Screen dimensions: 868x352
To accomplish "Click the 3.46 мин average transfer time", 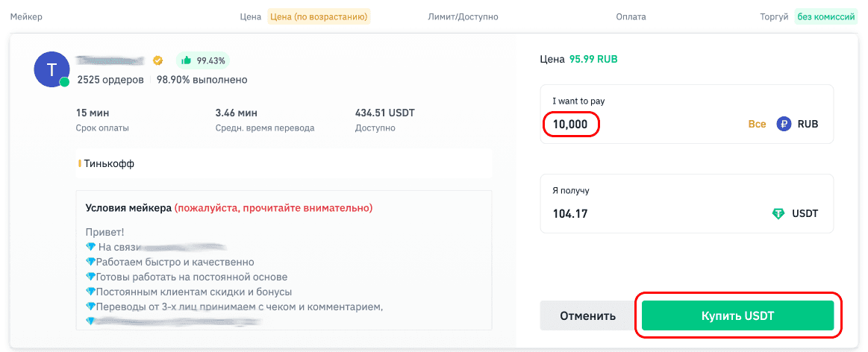I will click(237, 113).
